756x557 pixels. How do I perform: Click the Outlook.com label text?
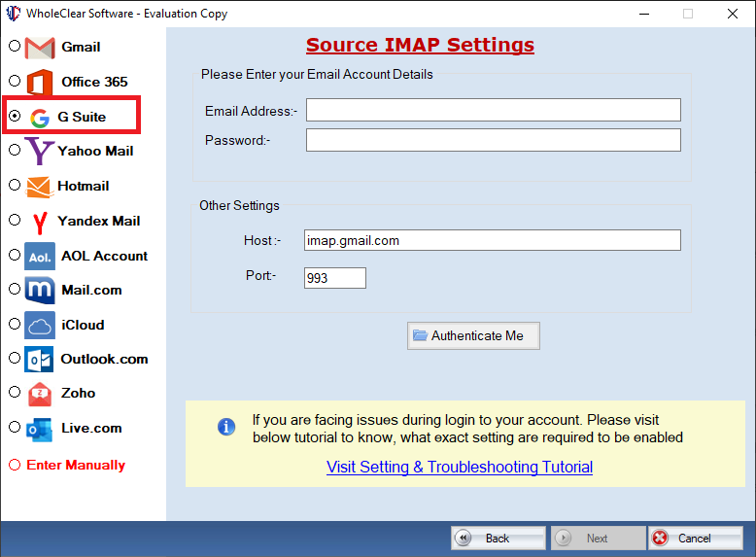(105, 359)
